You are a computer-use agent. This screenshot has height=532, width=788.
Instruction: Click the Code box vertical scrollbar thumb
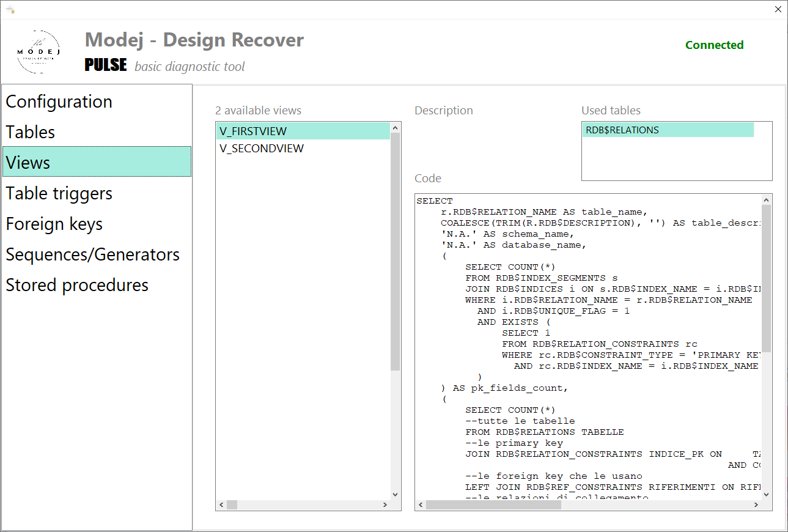pos(766,278)
